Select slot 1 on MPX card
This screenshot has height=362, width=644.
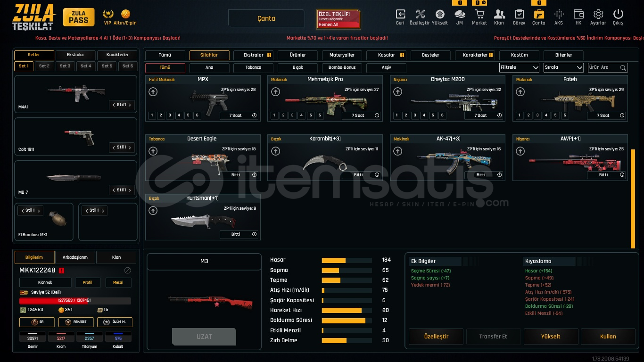152,115
